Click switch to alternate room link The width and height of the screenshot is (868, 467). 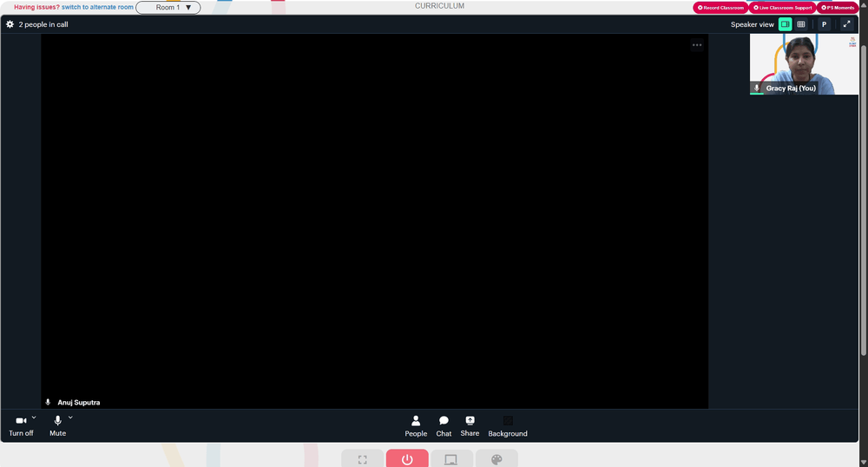[97, 7]
